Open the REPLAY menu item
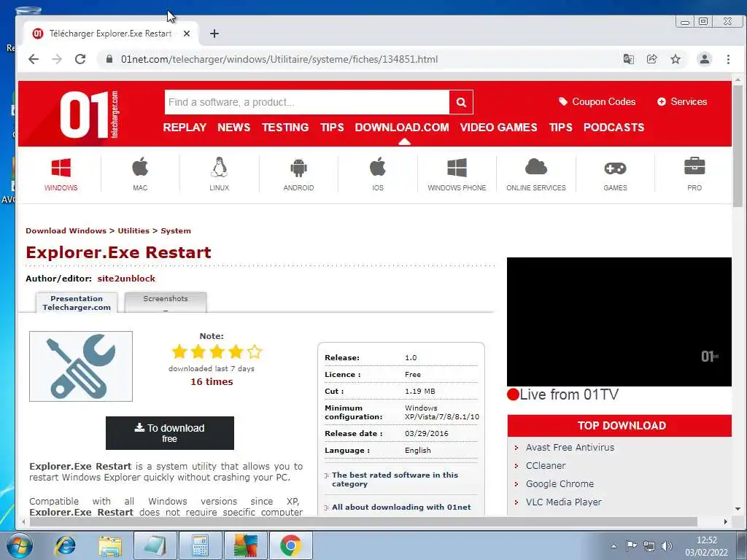The height and width of the screenshot is (560, 747). point(185,127)
